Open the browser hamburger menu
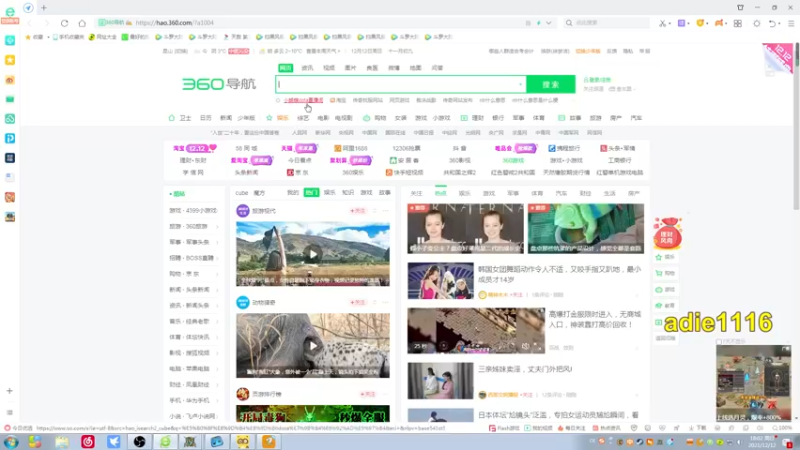800x450 pixels. 791,23
